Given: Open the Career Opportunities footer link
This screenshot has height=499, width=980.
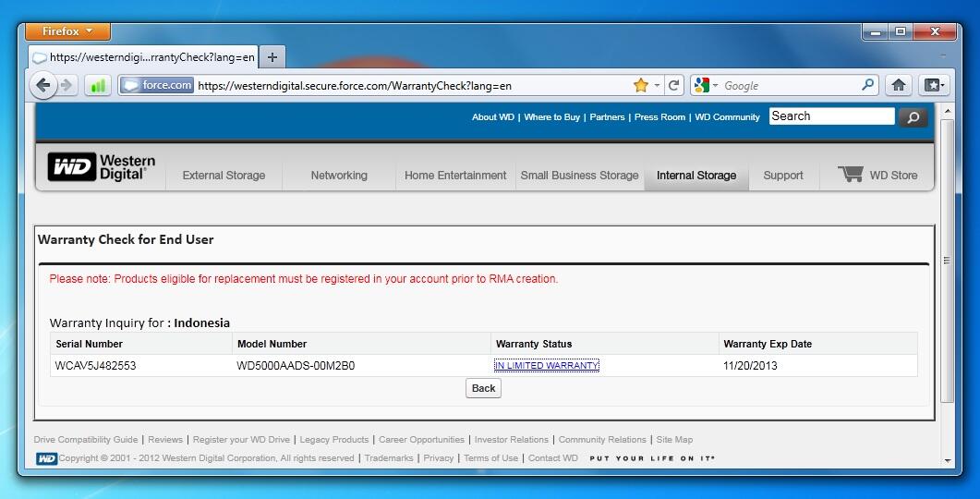Looking at the screenshot, I should click(421, 440).
